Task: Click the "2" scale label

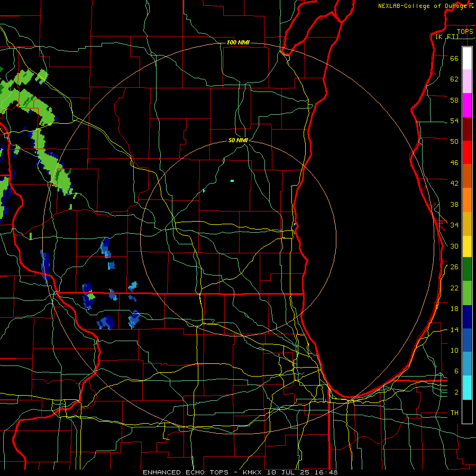Action: (x=456, y=392)
